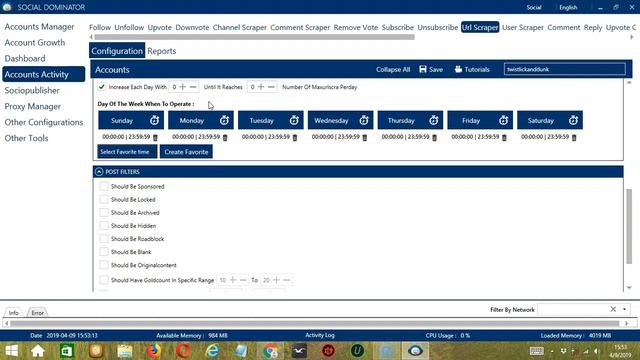
Task: Open the Comment Scraper activity
Action: tap(300, 27)
